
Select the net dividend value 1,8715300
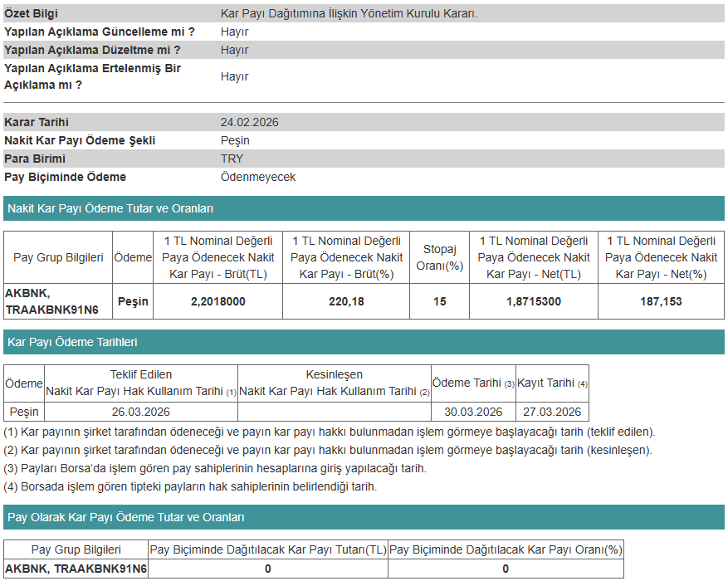pyautogui.click(x=533, y=301)
